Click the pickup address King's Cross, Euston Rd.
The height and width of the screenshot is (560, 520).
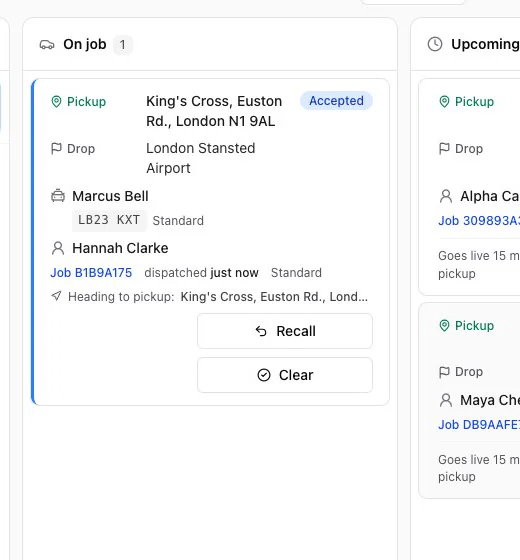pyautogui.click(x=214, y=111)
